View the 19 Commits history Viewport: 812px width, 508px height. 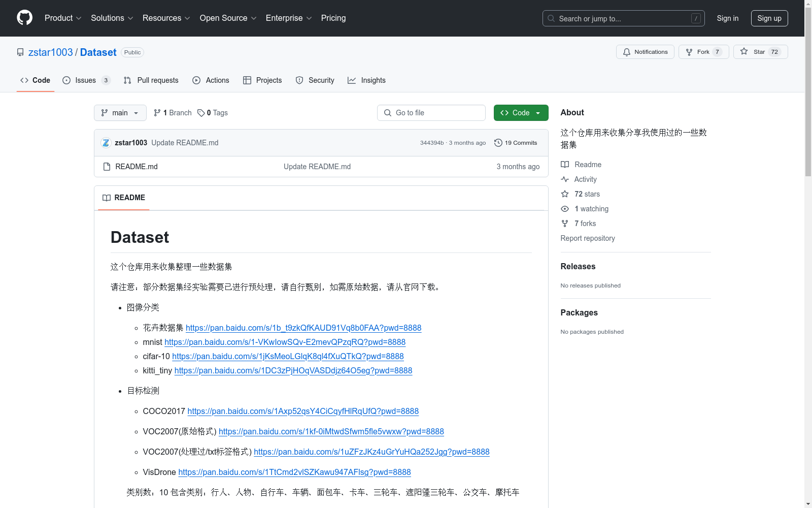(x=516, y=143)
